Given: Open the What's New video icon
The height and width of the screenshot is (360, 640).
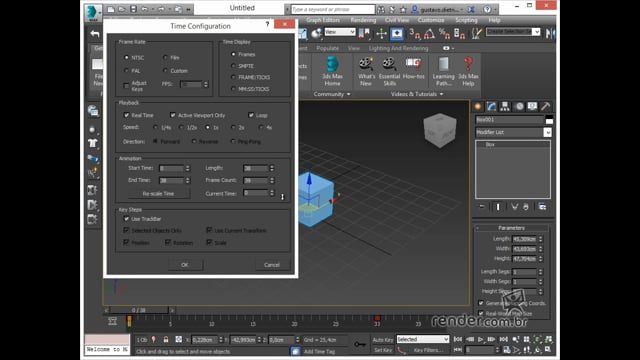Looking at the screenshot, I should click(x=366, y=71).
